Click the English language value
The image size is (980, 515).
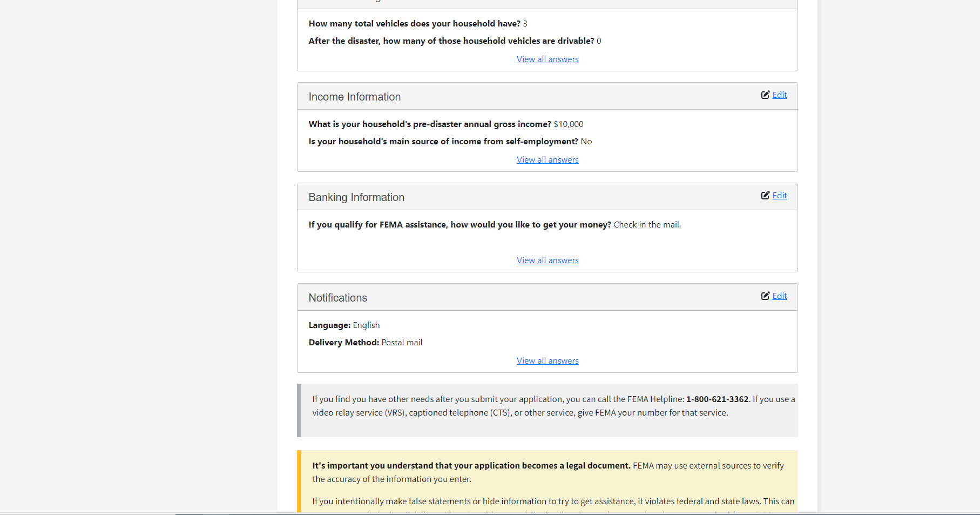[366, 325]
